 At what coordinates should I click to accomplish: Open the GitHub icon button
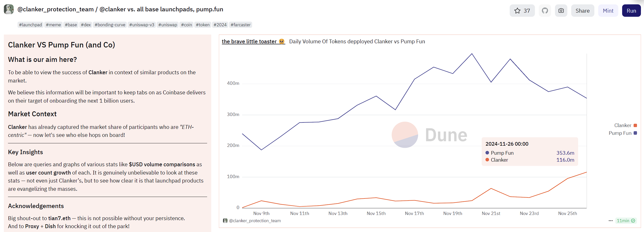[x=545, y=11]
